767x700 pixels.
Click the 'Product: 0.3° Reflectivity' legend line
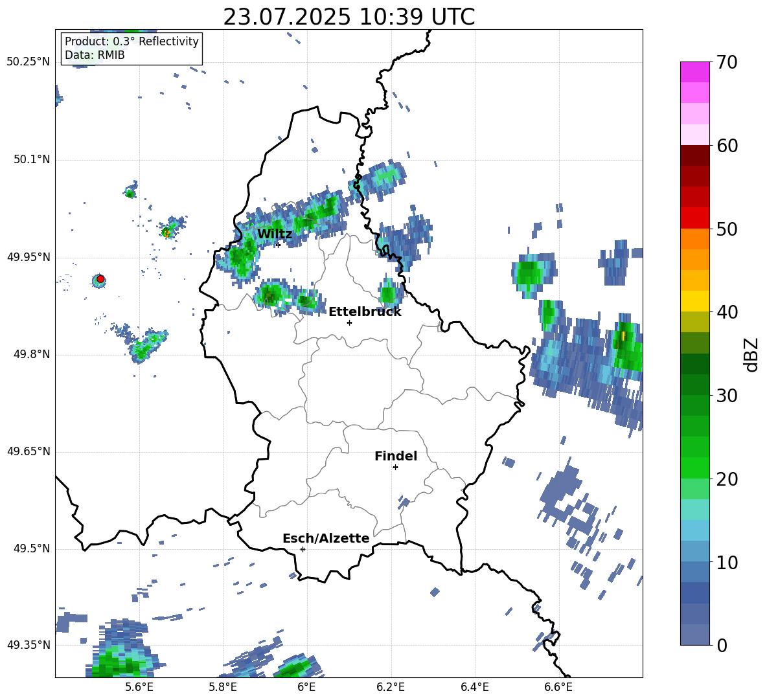[132, 41]
